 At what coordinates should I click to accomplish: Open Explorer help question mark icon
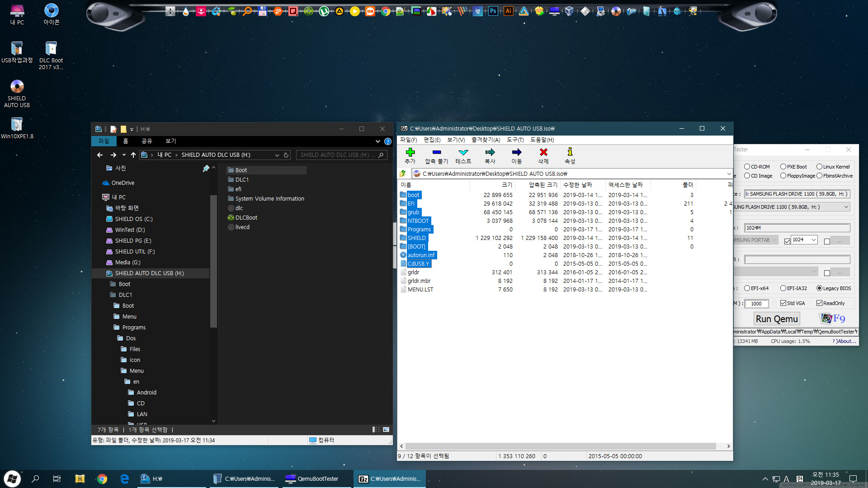(x=387, y=141)
